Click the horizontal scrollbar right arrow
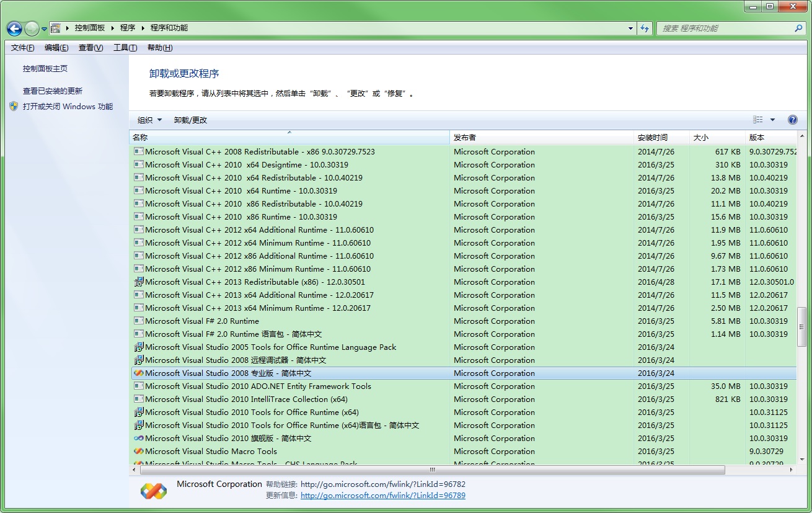This screenshot has height=513, width=812. click(x=792, y=470)
